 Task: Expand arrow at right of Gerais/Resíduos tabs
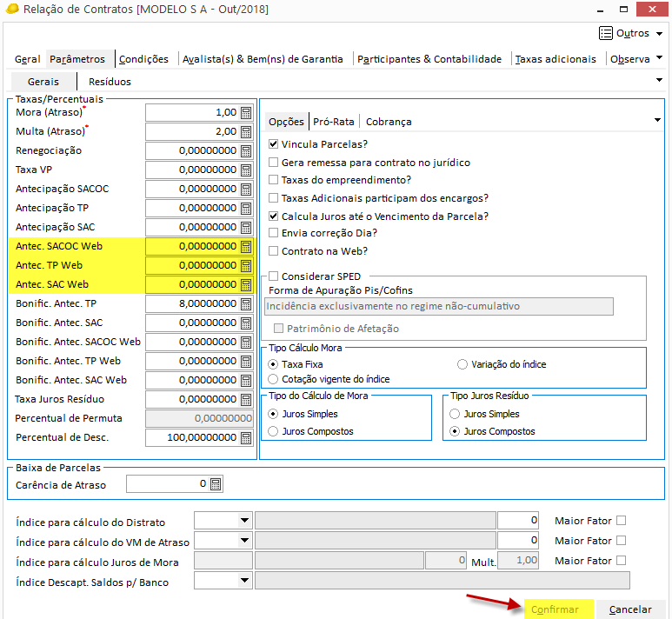pos(660,80)
